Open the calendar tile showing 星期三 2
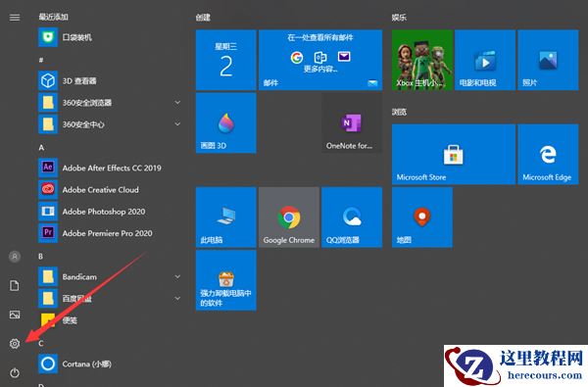Viewport: 588px width, 387px height. (225, 60)
